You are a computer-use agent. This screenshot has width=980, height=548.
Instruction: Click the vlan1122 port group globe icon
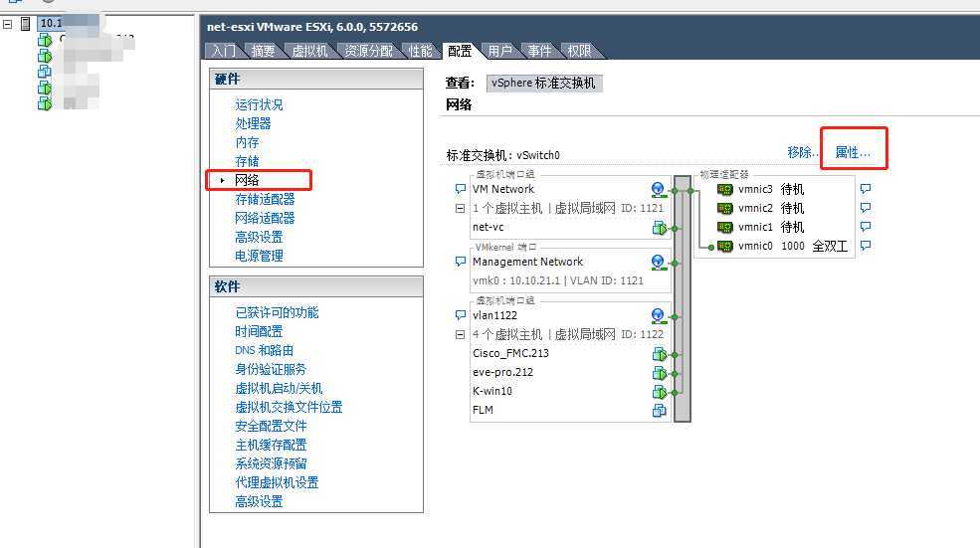[658, 315]
